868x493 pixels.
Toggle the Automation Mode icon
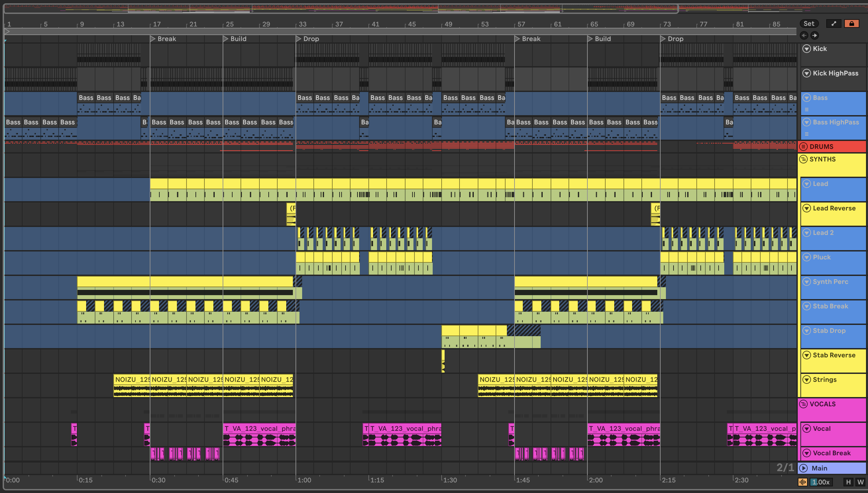834,23
